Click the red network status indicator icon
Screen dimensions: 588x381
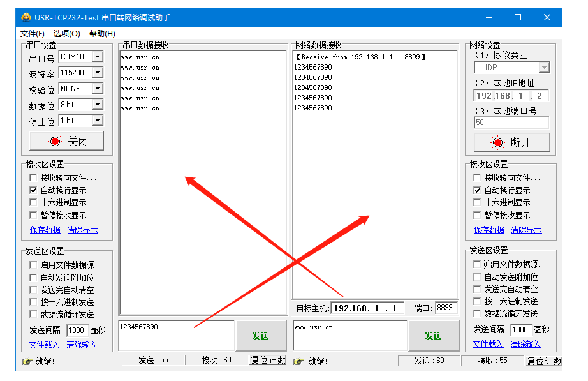click(497, 143)
